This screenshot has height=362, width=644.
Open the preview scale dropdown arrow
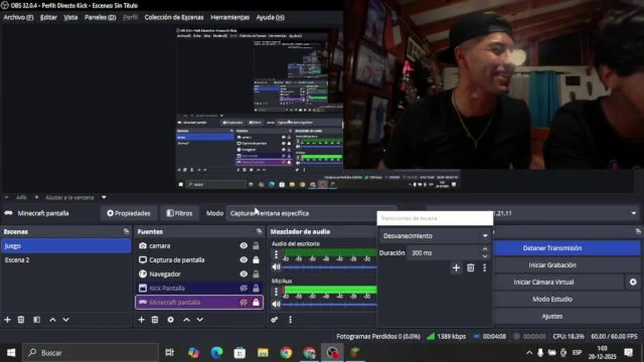click(104, 198)
